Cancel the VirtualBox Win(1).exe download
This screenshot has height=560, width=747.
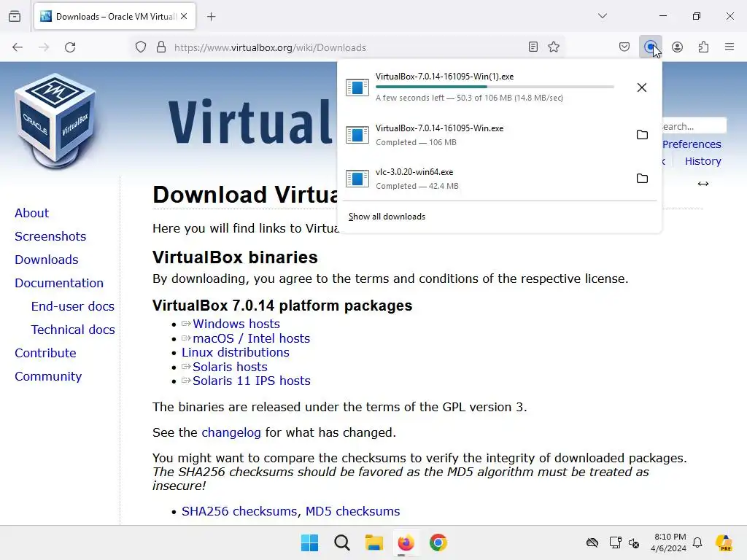pyautogui.click(x=642, y=87)
